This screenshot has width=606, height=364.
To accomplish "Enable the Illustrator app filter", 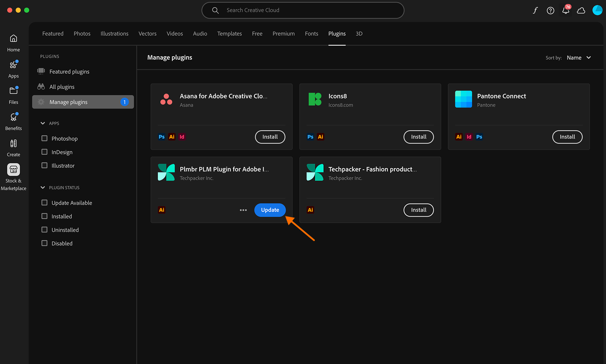I will (x=44, y=165).
